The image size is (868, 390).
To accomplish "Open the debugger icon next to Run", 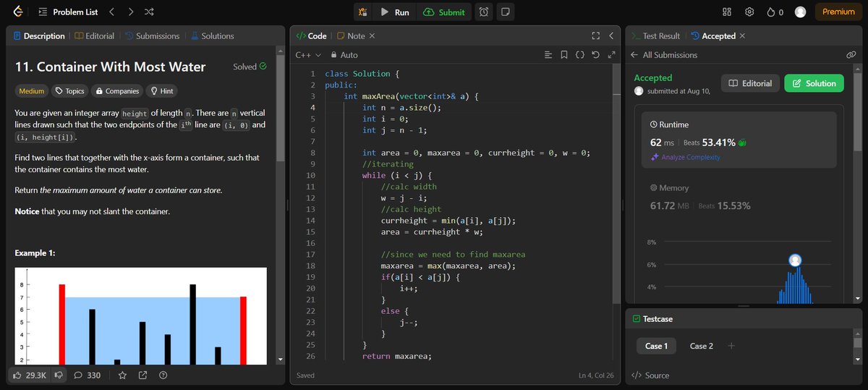I will (x=362, y=12).
